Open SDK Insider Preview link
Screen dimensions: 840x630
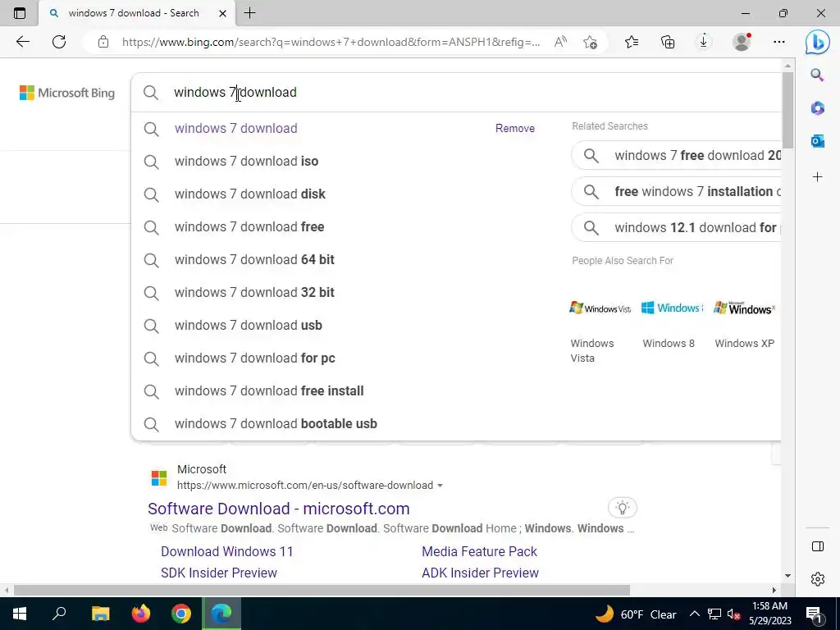218,573
